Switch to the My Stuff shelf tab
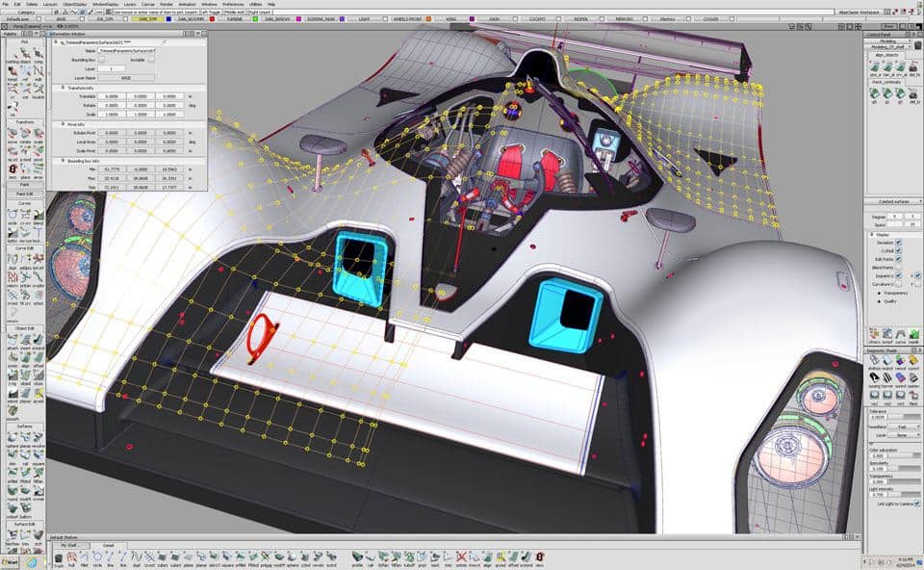This screenshot has width=924, height=570. [x=68, y=546]
